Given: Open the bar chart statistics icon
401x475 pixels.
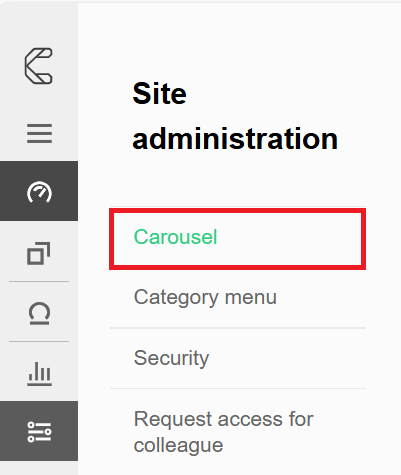Looking at the screenshot, I should (39, 374).
